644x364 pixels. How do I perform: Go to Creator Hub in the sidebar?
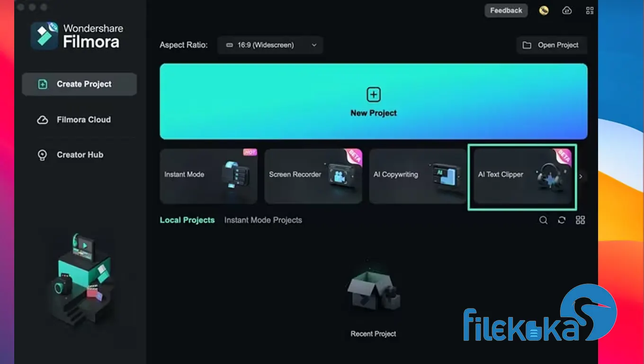pyautogui.click(x=80, y=155)
